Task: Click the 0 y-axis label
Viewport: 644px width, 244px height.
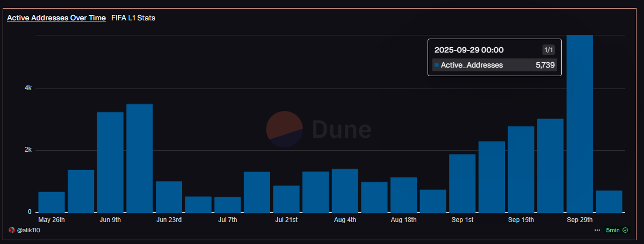Action: [30, 212]
